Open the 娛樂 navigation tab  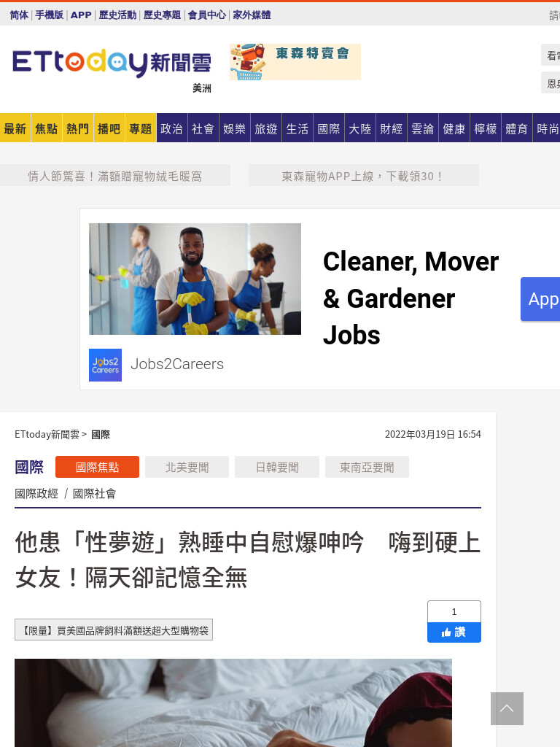234,128
